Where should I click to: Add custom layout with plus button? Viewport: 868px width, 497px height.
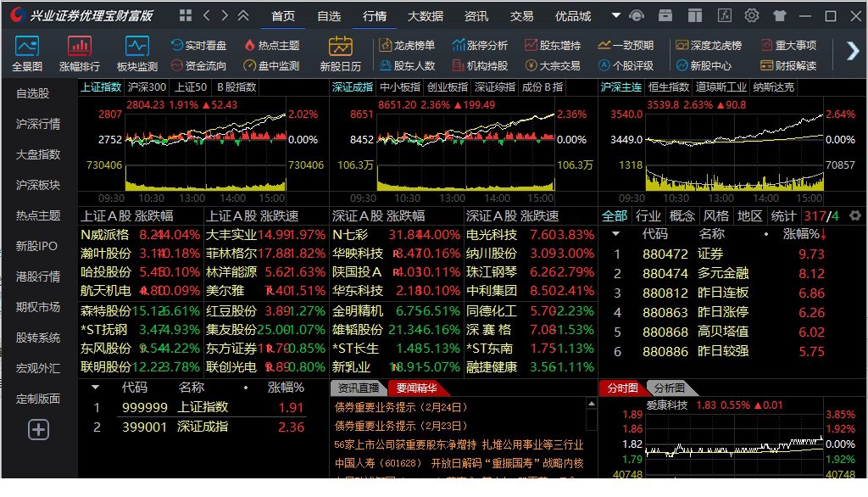tap(39, 429)
